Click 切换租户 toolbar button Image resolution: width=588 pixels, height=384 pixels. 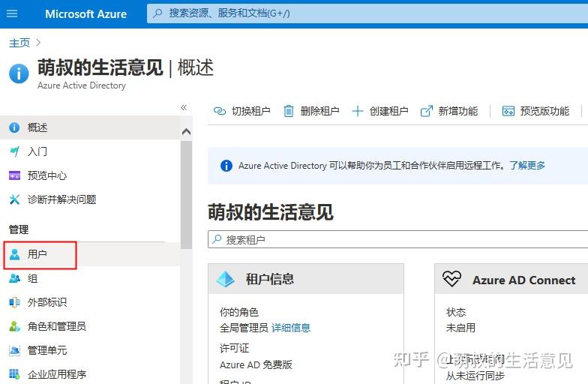tap(241, 111)
